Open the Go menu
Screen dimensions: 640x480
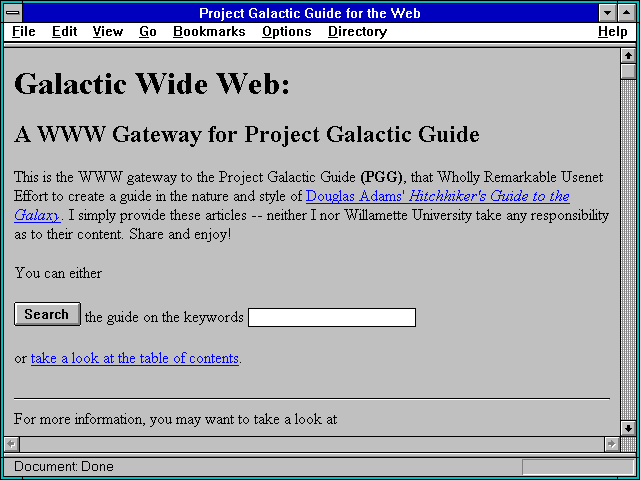point(147,32)
